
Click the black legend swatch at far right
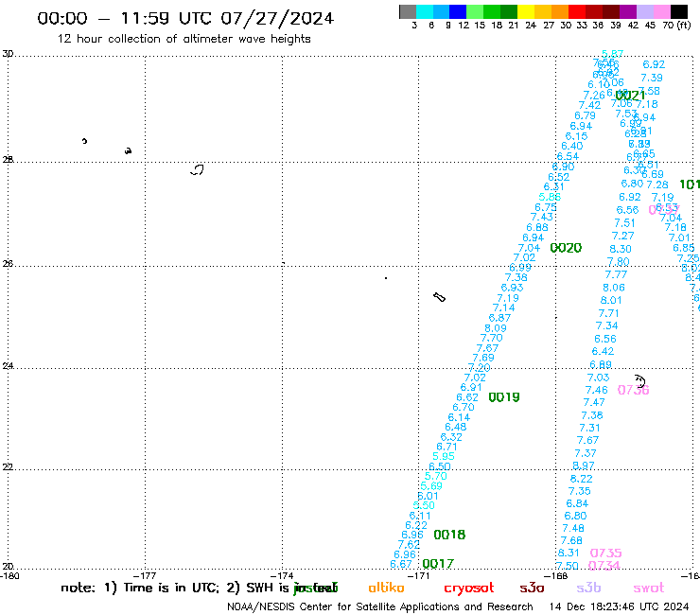pyautogui.click(x=678, y=11)
